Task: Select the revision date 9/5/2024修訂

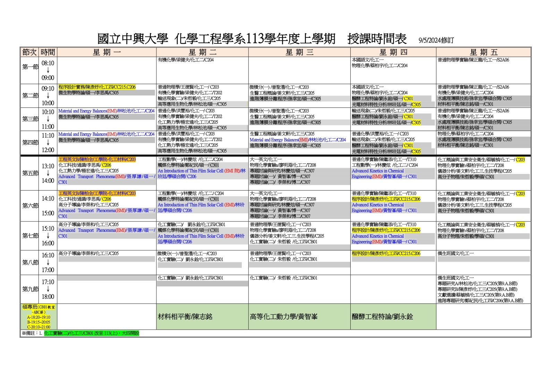Action: [436, 40]
